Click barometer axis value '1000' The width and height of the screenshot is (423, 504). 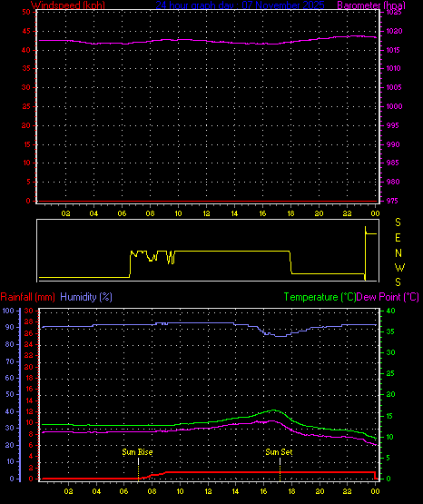pos(394,106)
